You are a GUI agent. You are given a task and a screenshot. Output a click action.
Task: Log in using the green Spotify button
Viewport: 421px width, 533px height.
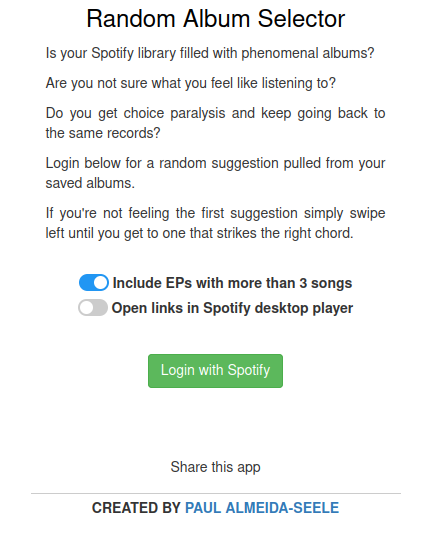215,371
